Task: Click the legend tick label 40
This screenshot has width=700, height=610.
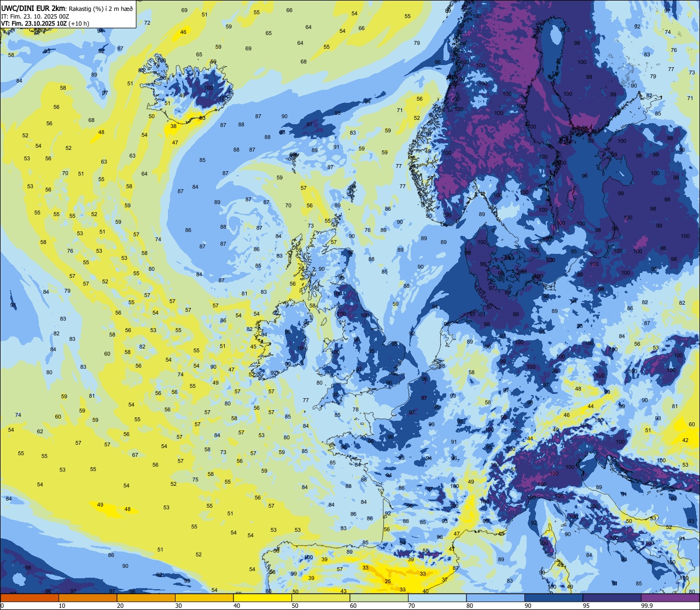Action: click(x=236, y=606)
